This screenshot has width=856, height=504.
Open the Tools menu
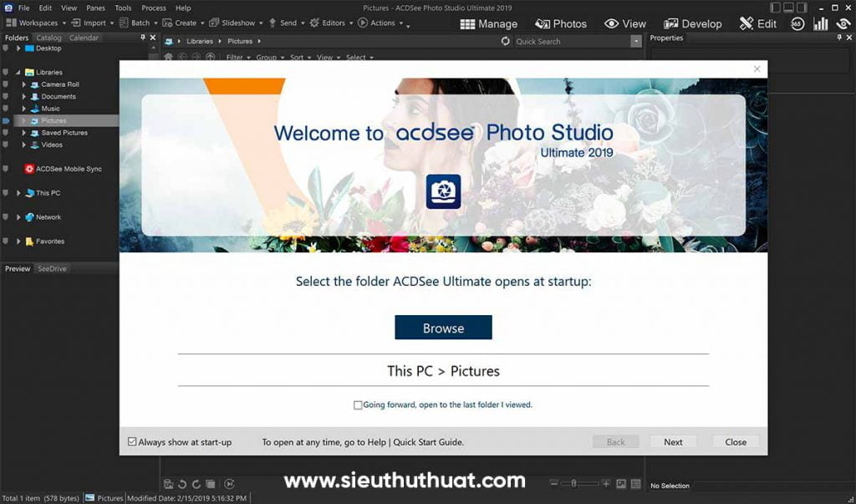point(122,7)
